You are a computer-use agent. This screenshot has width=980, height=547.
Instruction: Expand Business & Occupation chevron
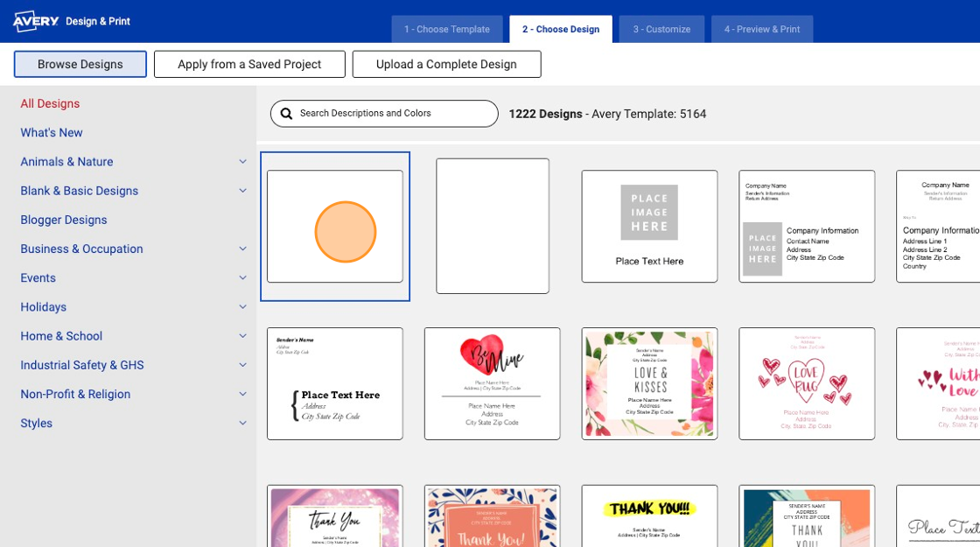pyautogui.click(x=242, y=249)
